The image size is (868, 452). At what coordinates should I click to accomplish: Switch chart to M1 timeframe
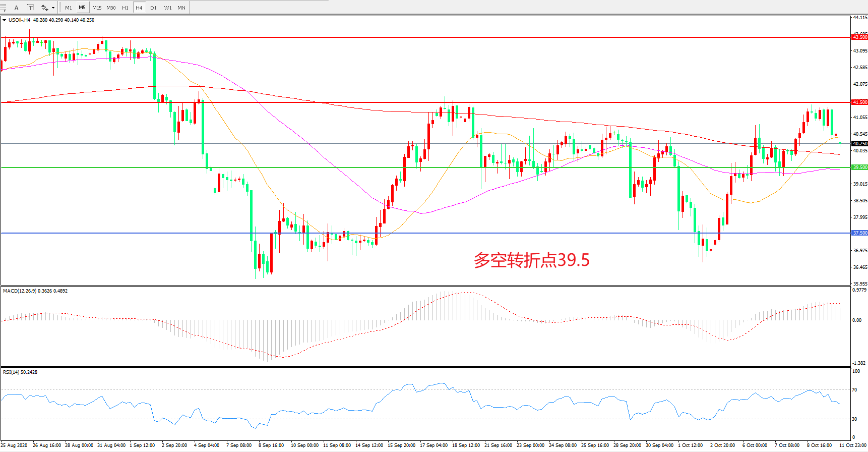[x=69, y=8]
